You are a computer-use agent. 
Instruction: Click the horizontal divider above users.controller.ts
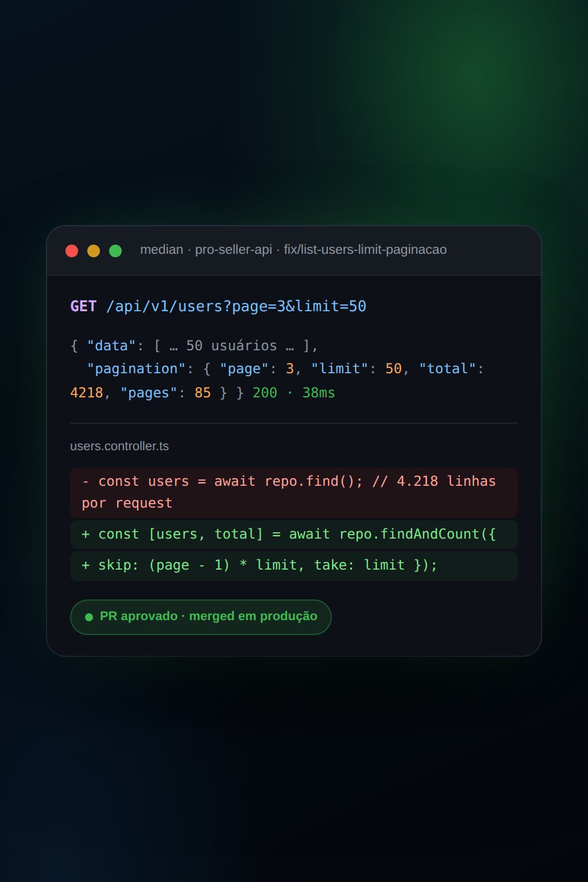coord(294,423)
